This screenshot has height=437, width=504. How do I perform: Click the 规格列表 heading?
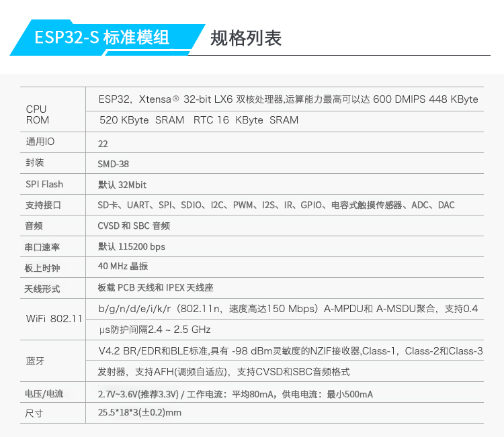(x=246, y=38)
